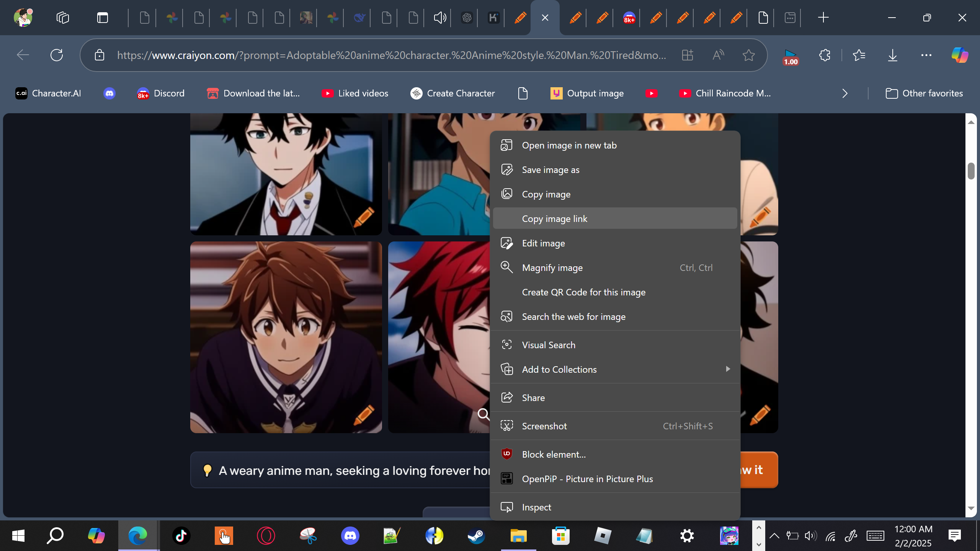Image resolution: width=980 pixels, height=551 pixels.
Task: Open the tab actions workspace icon
Action: (63, 18)
